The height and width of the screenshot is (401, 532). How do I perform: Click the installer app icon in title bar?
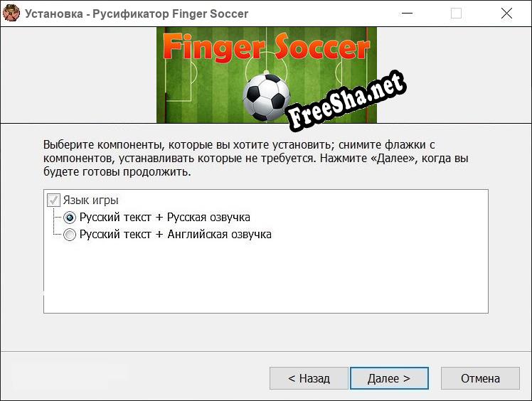[11, 14]
